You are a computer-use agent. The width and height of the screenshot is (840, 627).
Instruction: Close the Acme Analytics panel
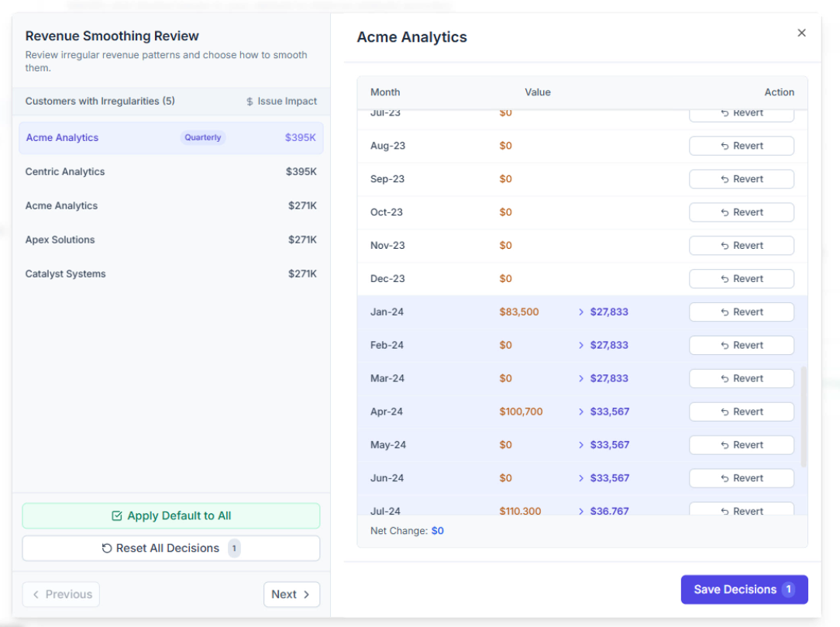click(x=801, y=33)
